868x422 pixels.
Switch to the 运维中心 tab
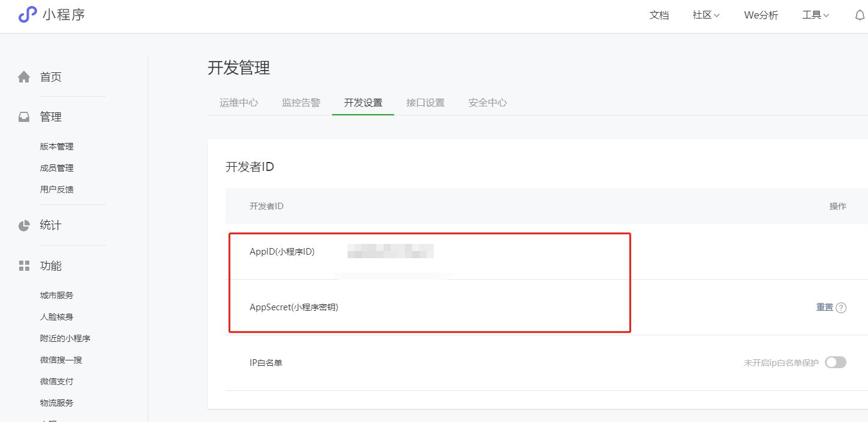pos(238,102)
